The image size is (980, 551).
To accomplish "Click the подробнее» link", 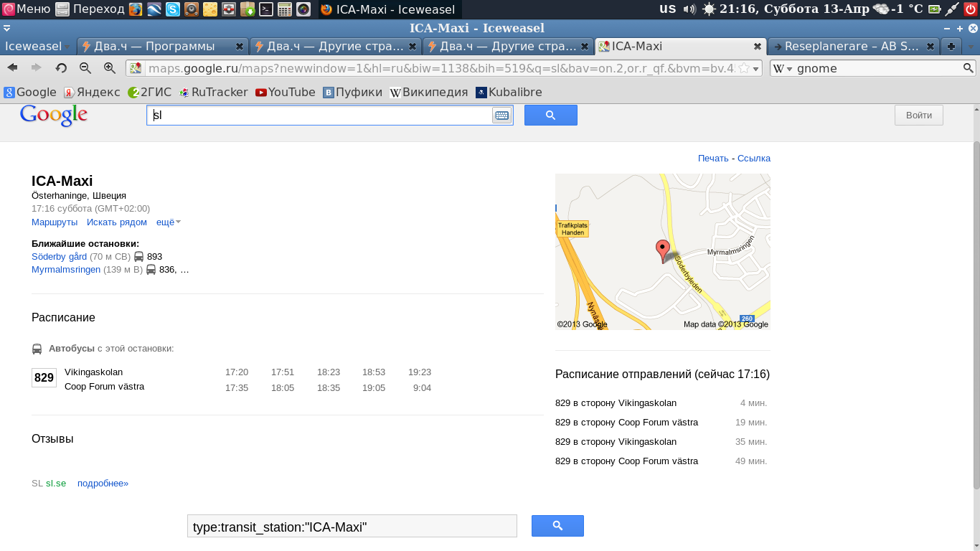I will (103, 484).
